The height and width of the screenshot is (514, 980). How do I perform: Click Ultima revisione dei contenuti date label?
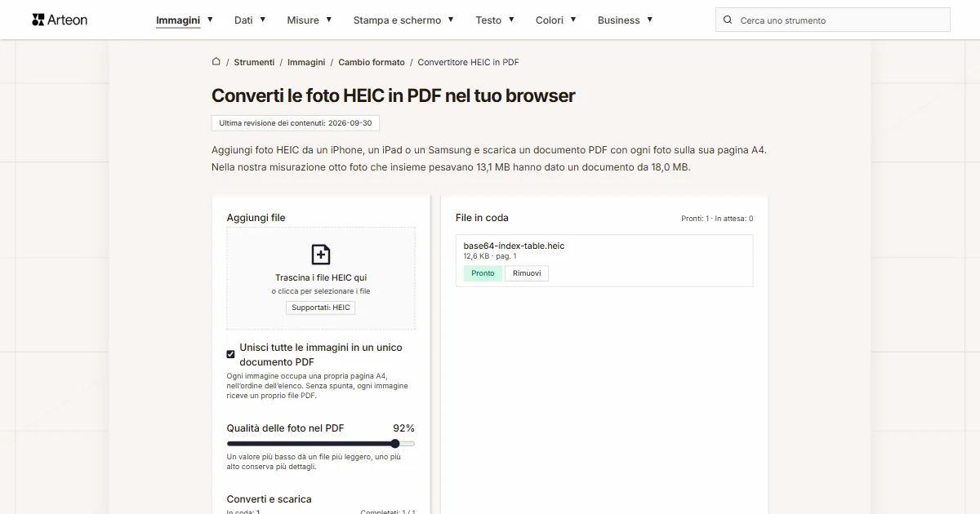[x=296, y=123]
